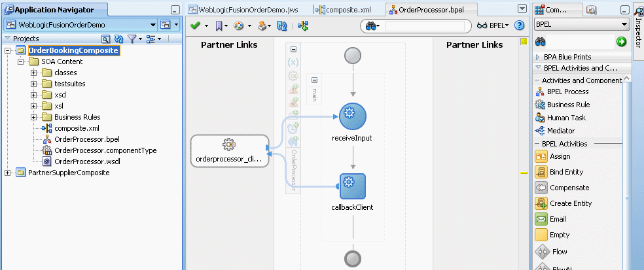Click the receiveInput activity node
Screen dimensions: 644x270
pyautogui.click(x=352, y=116)
